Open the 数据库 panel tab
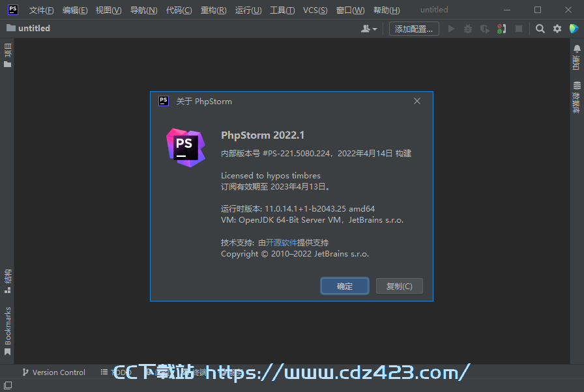The height and width of the screenshot is (392, 584). coord(577,97)
